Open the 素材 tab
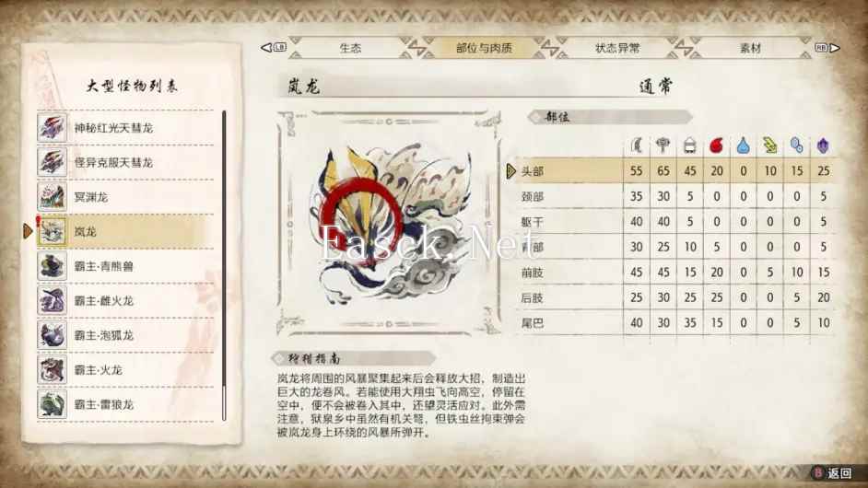Image resolution: width=868 pixels, height=488 pixels. point(750,48)
